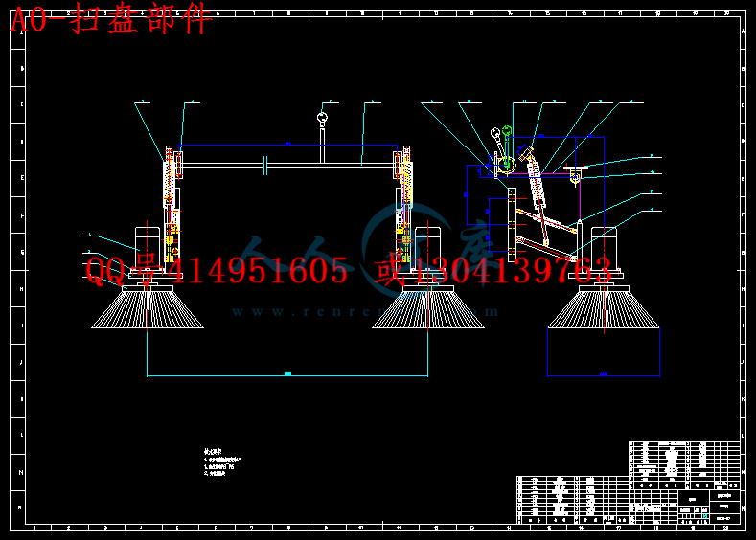Select the vertical mounting plate in the side view

512,224
